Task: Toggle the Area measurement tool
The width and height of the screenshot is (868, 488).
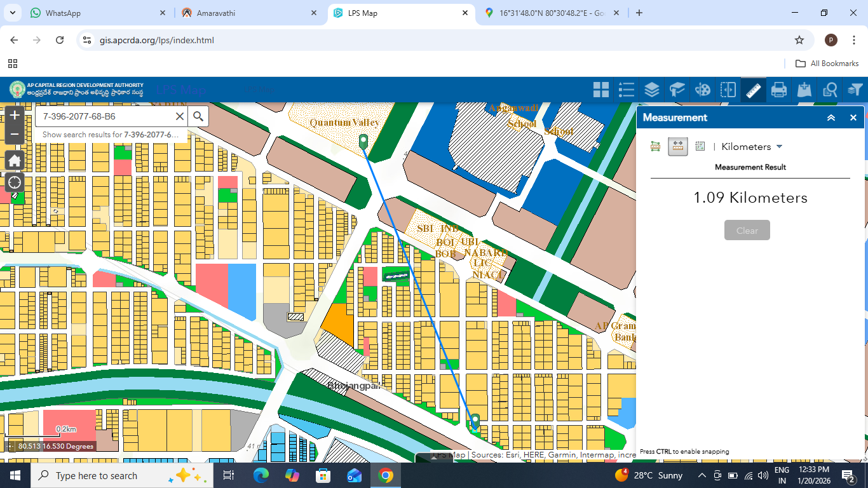Action: pos(656,147)
